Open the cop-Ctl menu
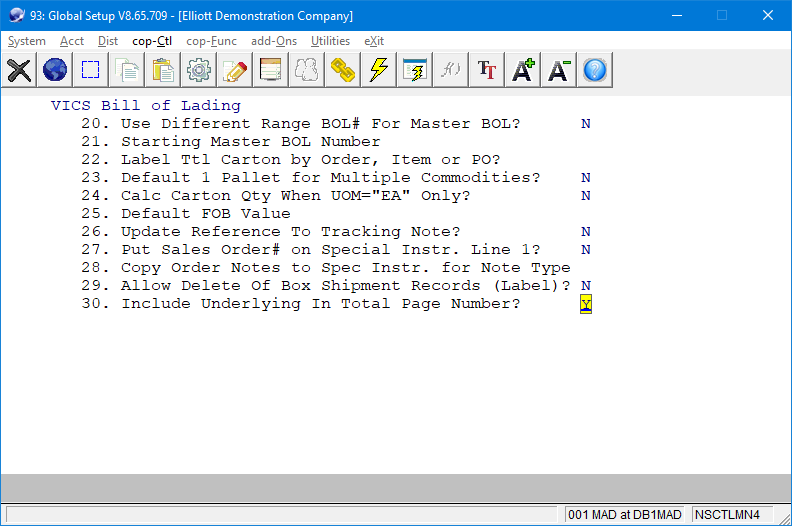 [x=152, y=41]
